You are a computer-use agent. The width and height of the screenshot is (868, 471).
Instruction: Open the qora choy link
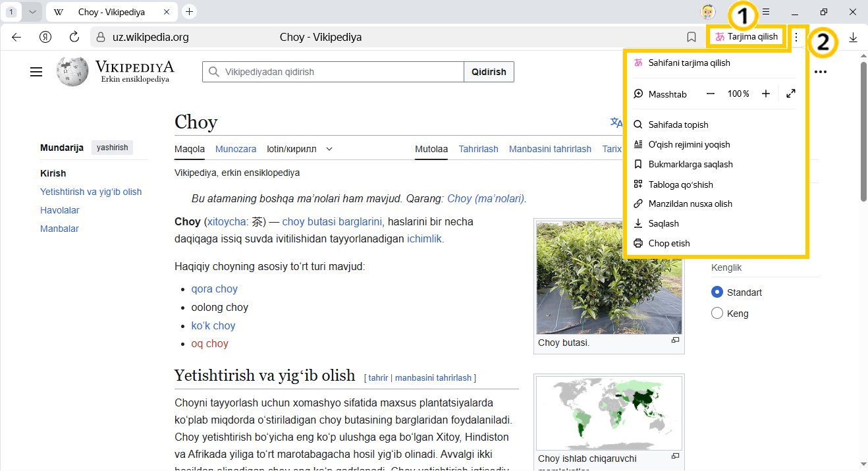214,289
